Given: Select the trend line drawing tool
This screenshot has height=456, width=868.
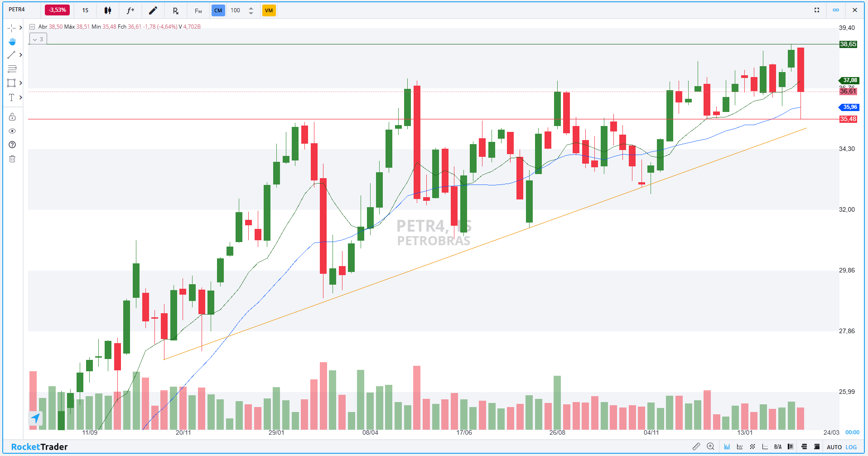Looking at the screenshot, I should point(11,55).
